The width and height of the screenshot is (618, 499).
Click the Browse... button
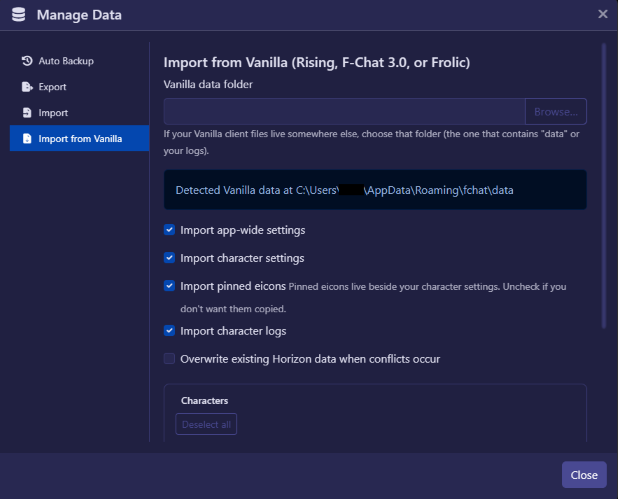coord(556,112)
